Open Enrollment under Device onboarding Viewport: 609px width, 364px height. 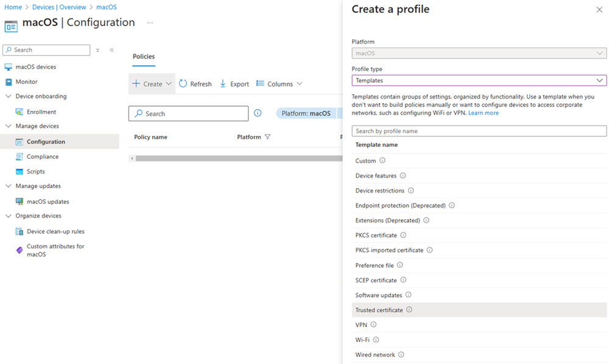coord(42,111)
